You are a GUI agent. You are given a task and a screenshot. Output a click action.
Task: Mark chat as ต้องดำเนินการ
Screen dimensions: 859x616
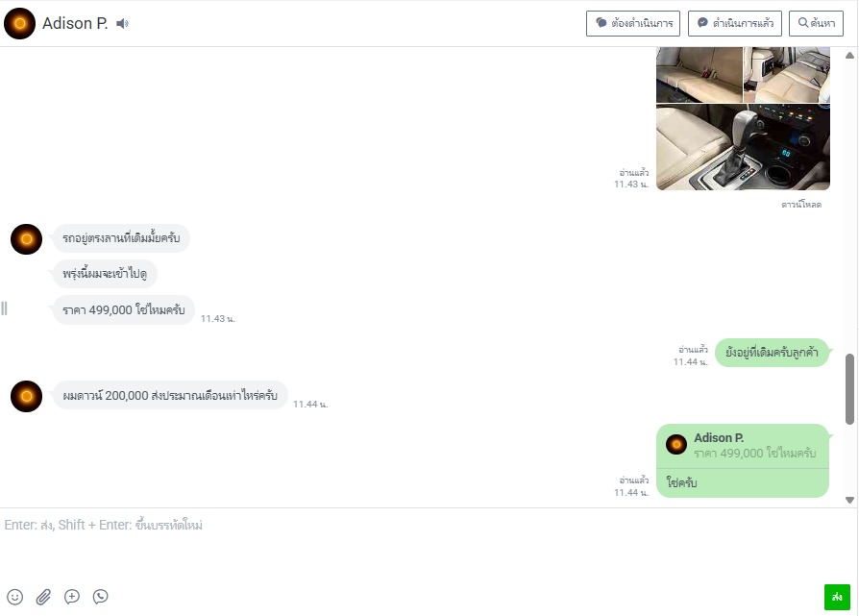[633, 23]
